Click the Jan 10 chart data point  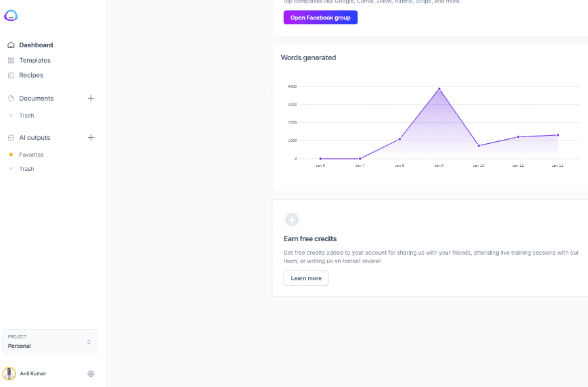coord(479,145)
